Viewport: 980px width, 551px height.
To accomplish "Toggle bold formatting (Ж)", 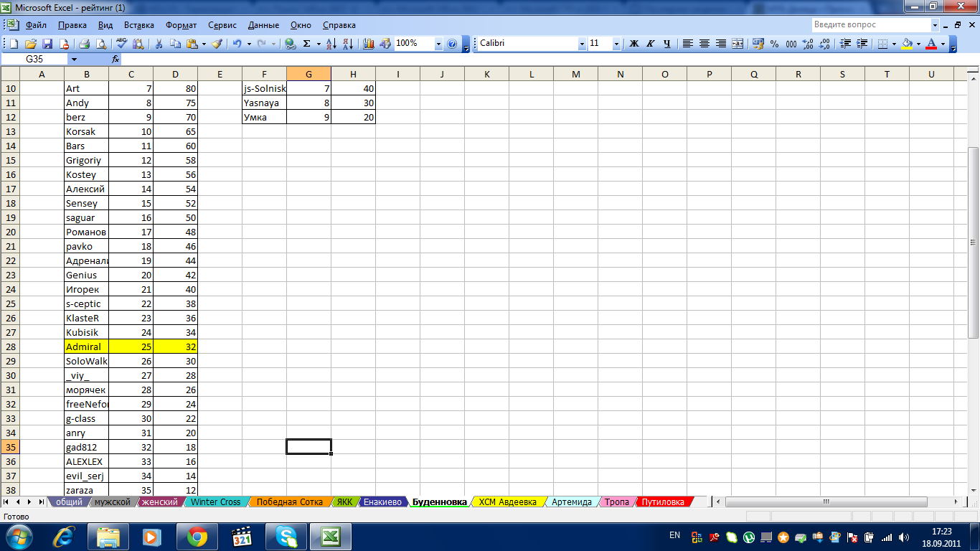I will [633, 44].
